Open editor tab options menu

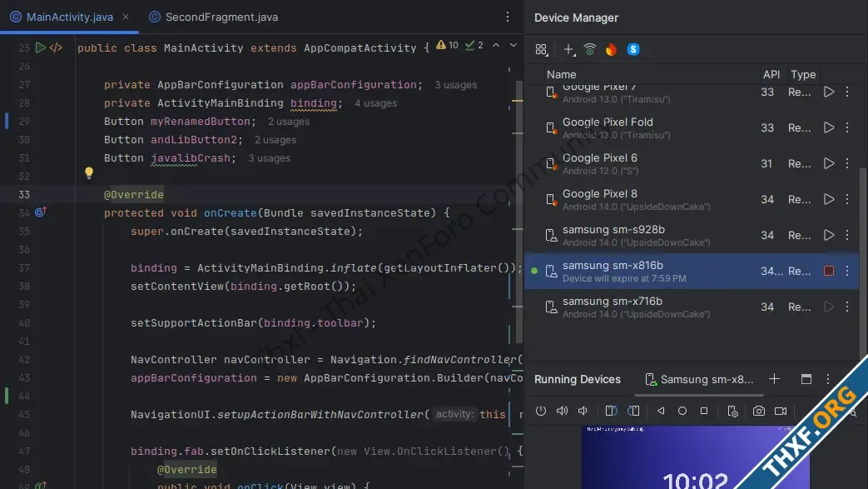click(507, 17)
